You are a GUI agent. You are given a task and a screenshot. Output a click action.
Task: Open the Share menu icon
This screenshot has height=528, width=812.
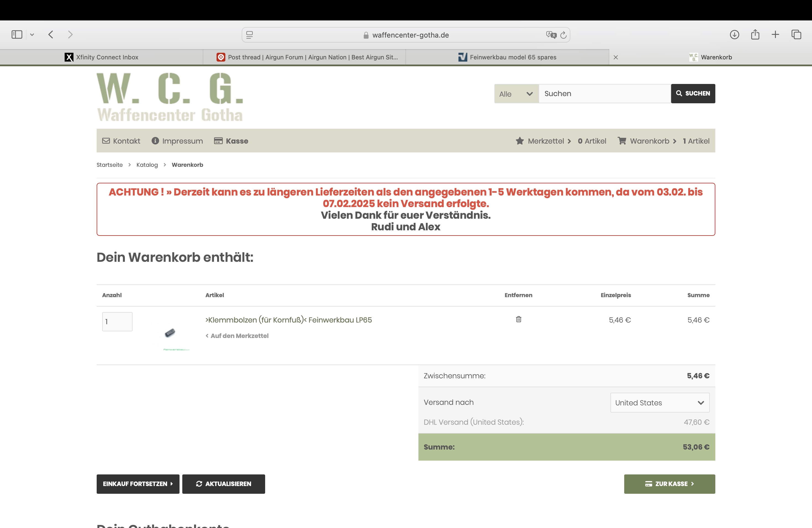pyautogui.click(x=755, y=35)
